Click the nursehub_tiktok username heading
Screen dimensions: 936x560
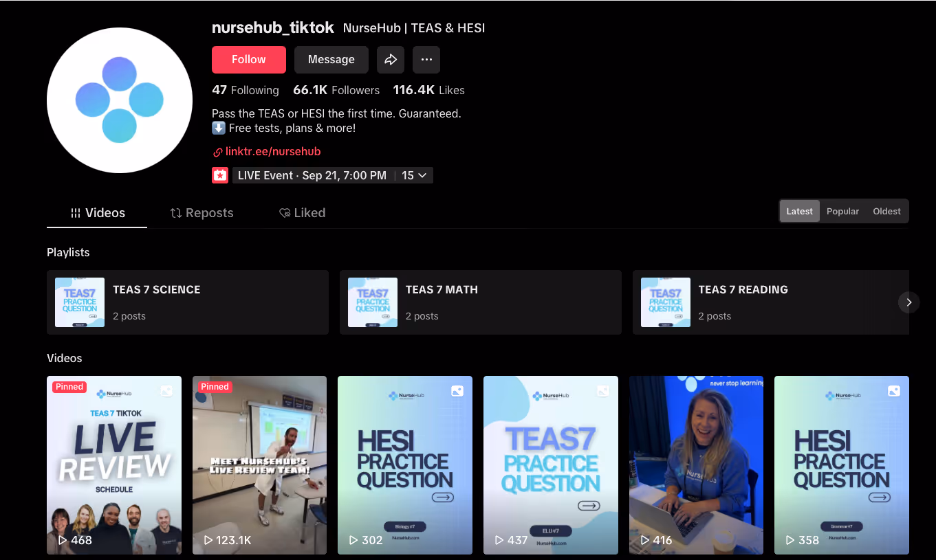click(273, 28)
